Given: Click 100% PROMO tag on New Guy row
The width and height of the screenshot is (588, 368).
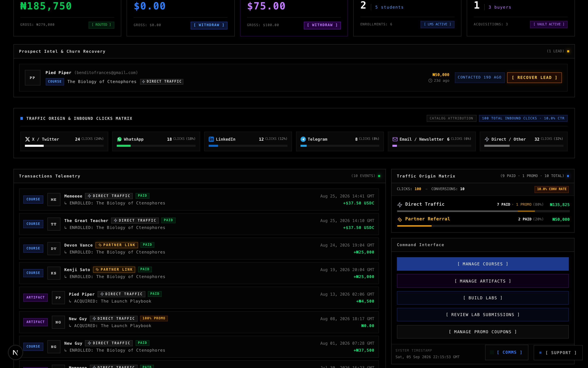Looking at the screenshot, I should pos(154,318).
